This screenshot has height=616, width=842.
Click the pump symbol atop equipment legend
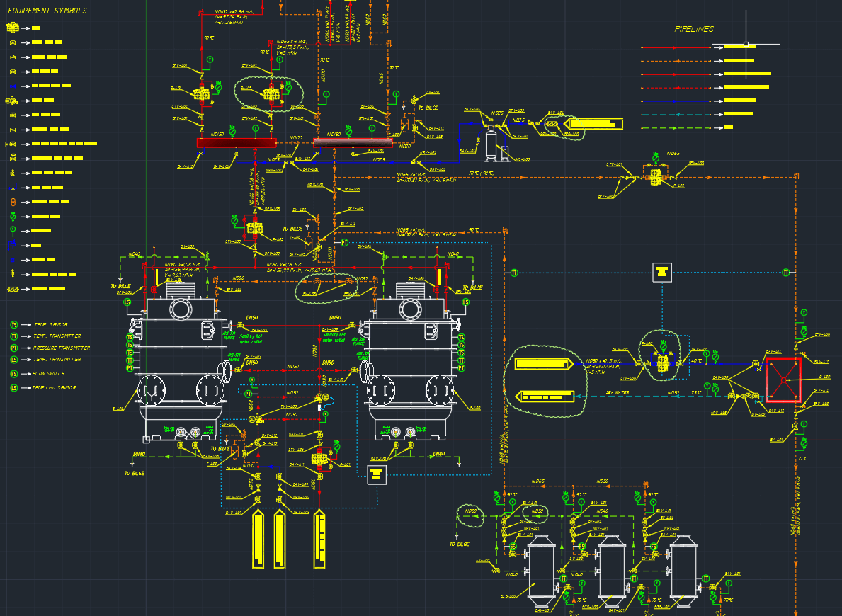click(x=13, y=28)
